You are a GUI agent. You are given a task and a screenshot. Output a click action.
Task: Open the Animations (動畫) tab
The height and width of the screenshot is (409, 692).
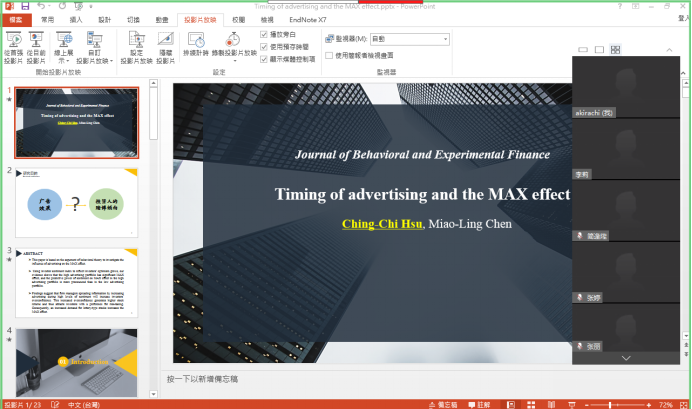[x=162, y=20]
